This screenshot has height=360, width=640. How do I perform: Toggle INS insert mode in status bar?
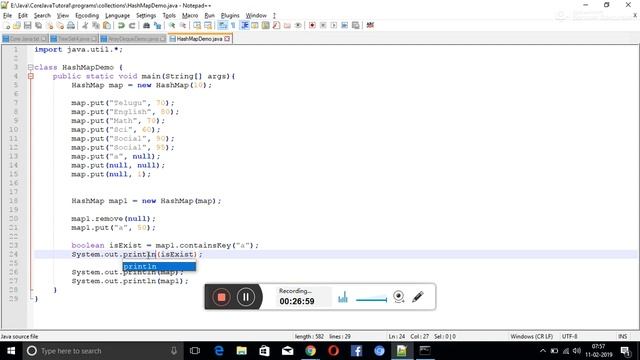point(622,336)
